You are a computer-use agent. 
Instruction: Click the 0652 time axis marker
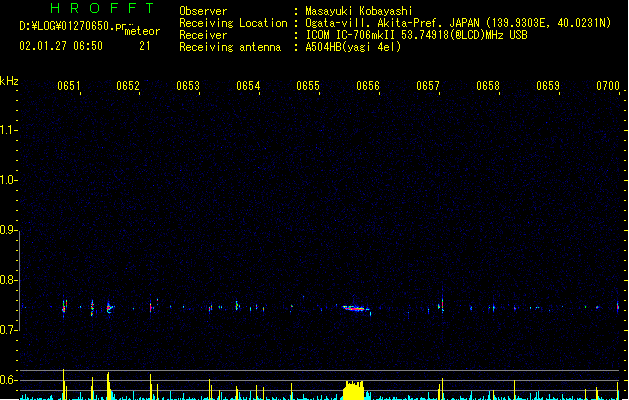(x=128, y=86)
